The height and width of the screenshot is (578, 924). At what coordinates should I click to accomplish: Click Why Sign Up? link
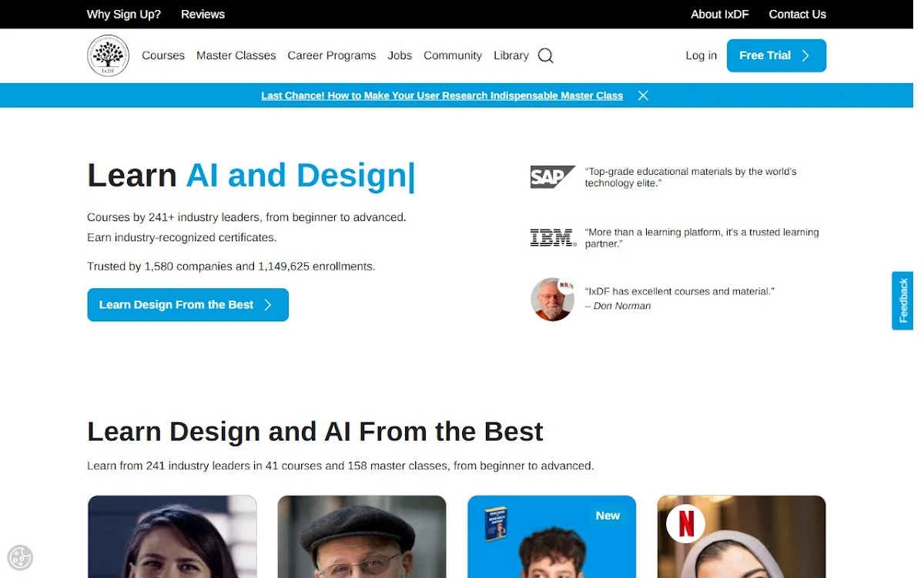click(x=124, y=14)
